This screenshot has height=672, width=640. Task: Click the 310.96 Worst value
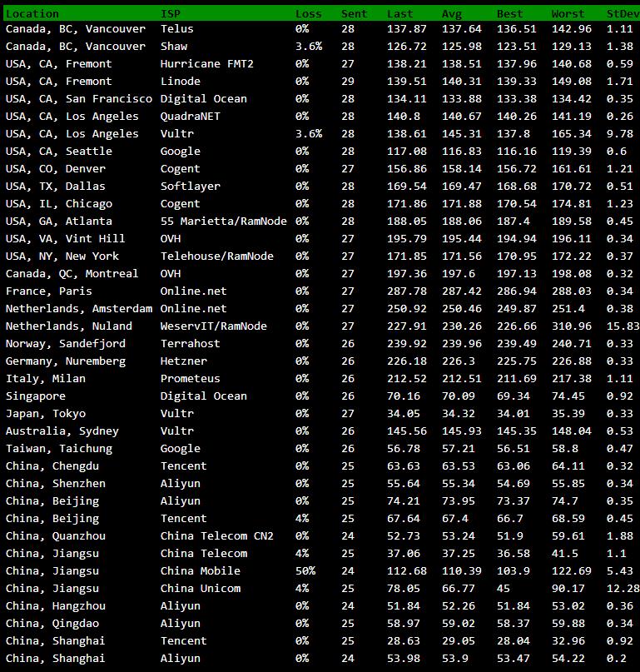(572, 326)
